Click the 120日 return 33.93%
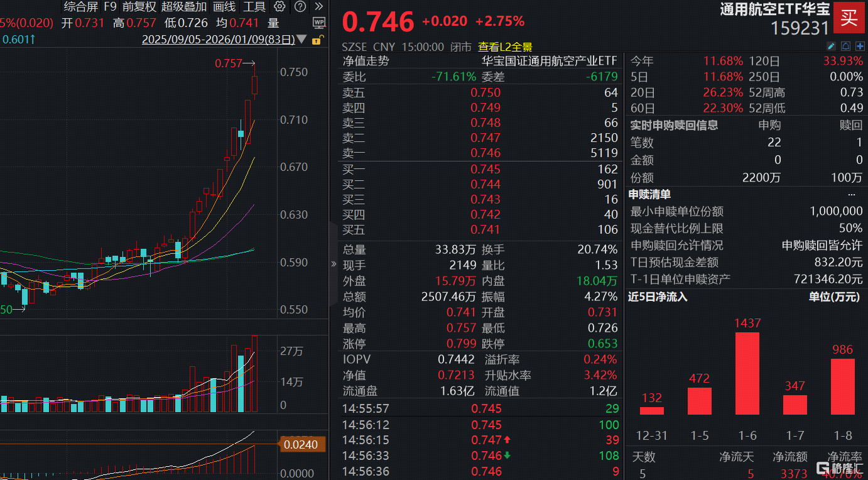The height and width of the screenshot is (480, 868). click(x=843, y=61)
